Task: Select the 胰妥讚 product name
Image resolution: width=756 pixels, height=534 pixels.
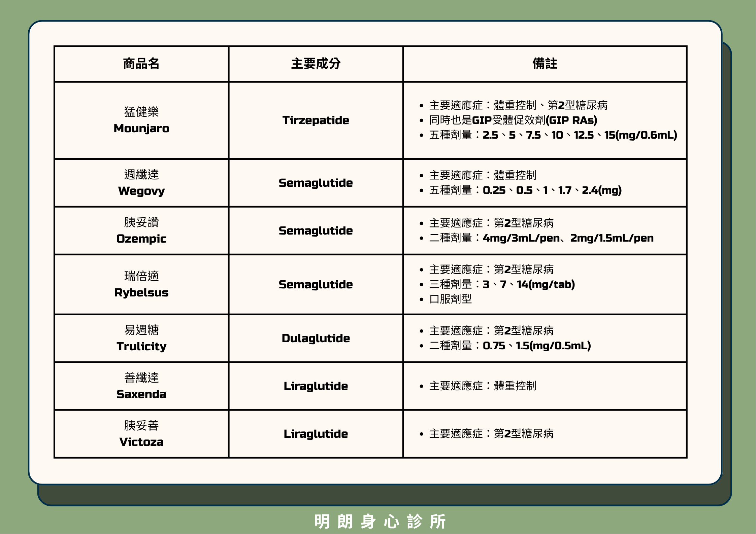Action: [x=141, y=222]
